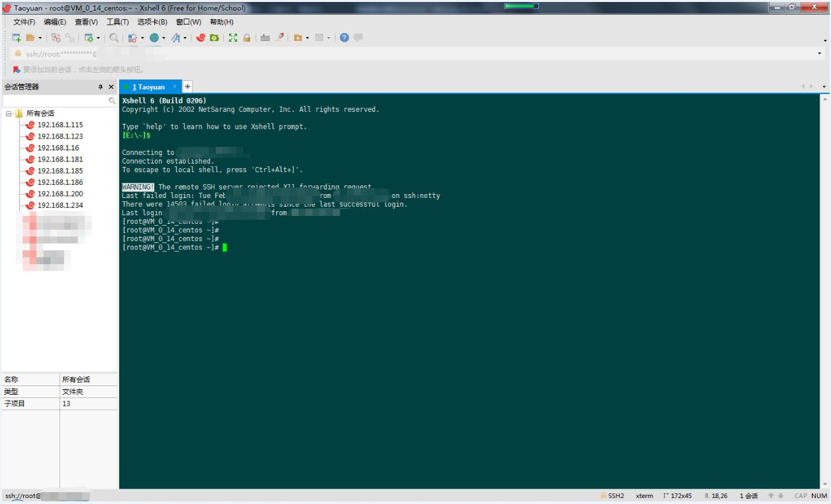Click the globe encoding icon
This screenshot has width=831, height=504.
pyautogui.click(x=154, y=38)
